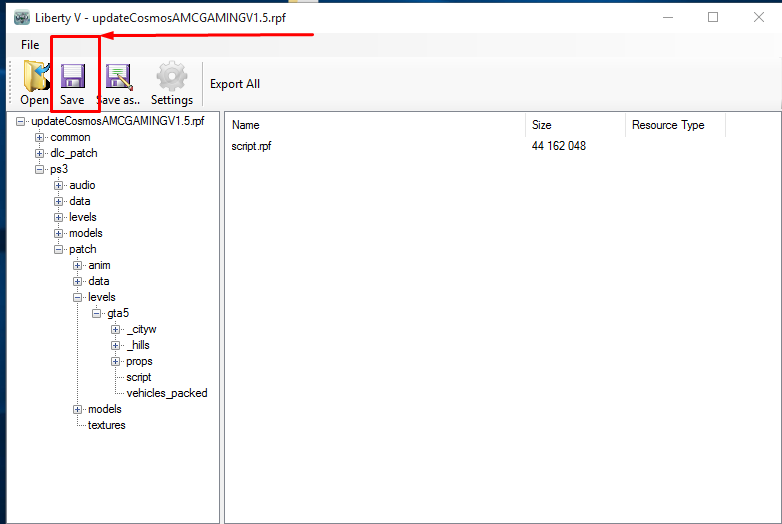This screenshot has height=524, width=782.
Task: Maximize the Liberty V window
Action: click(x=713, y=17)
